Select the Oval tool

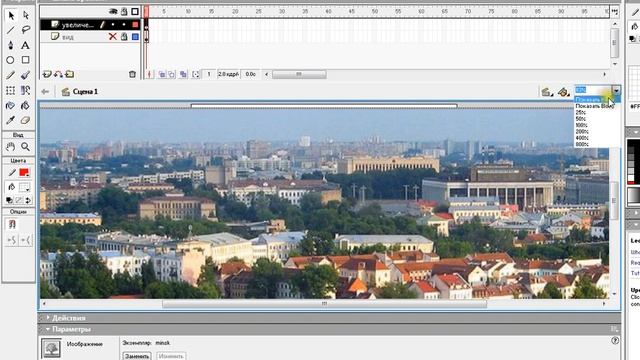[x=10, y=60]
